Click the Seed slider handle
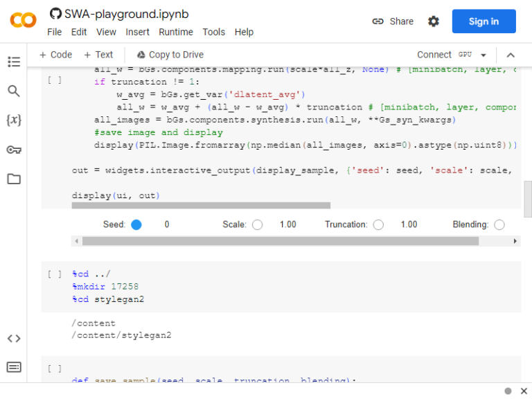The height and width of the screenshot is (399, 532). [x=136, y=224]
